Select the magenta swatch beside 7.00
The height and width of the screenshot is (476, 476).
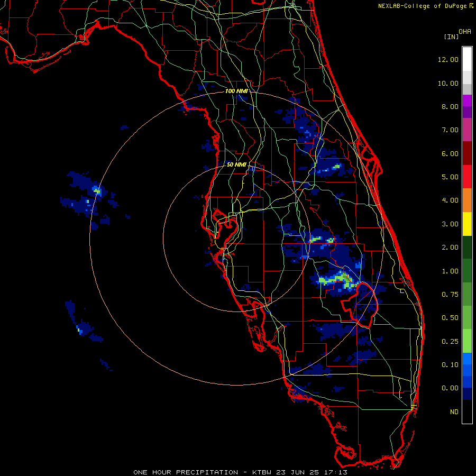click(x=467, y=130)
